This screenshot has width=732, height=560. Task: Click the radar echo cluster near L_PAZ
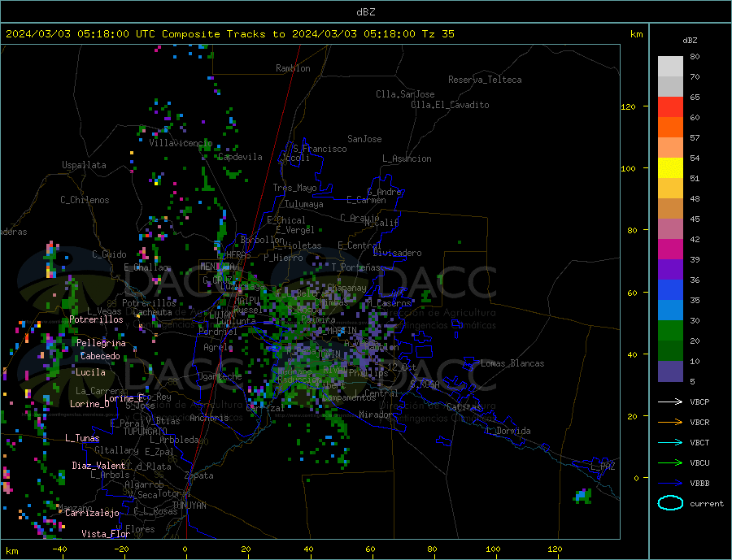tap(582, 496)
